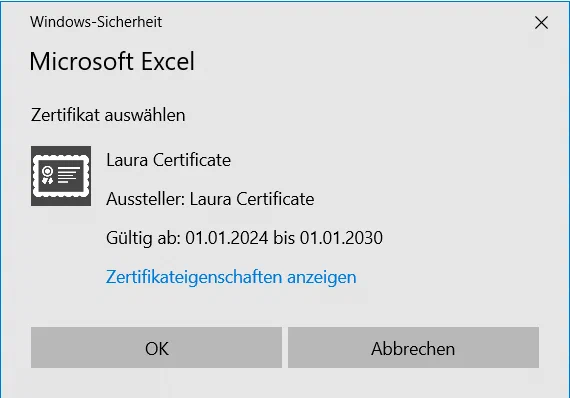Click the Gültig ab 01.01.2024 validity line
Viewport: 570px width, 398px height.
(x=244, y=238)
